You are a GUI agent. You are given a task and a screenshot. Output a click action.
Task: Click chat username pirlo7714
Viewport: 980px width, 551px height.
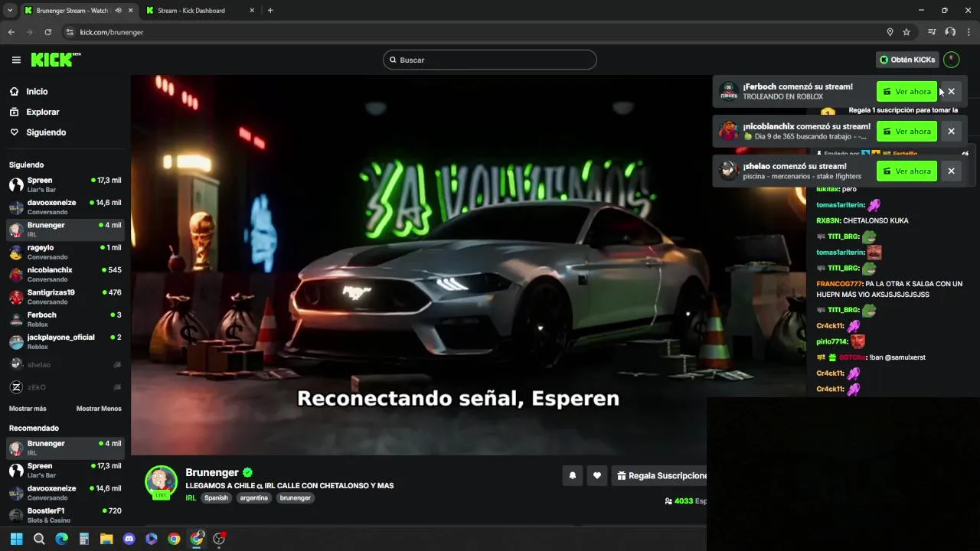(831, 341)
